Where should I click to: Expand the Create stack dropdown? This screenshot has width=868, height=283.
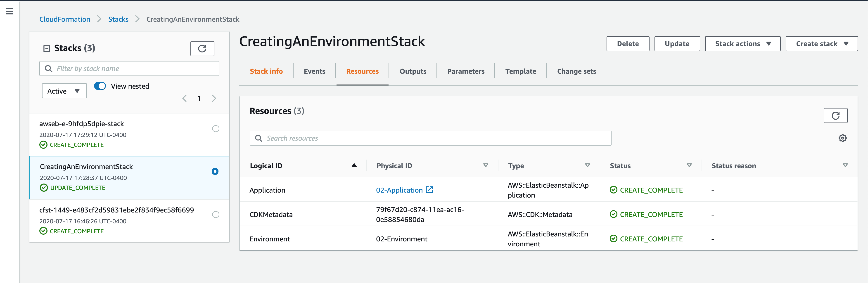pyautogui.click(x=821, y=44)
